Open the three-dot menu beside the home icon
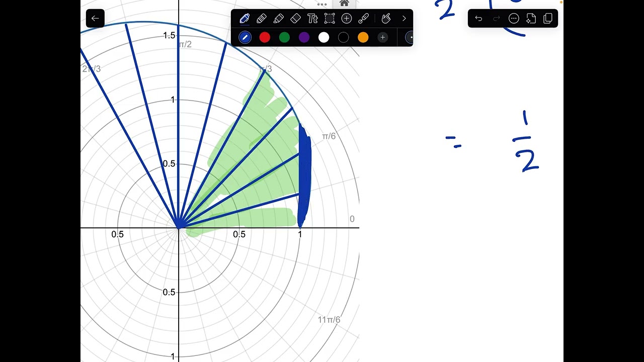The height and width of the screenshot is (362, 644). [322, 5]
